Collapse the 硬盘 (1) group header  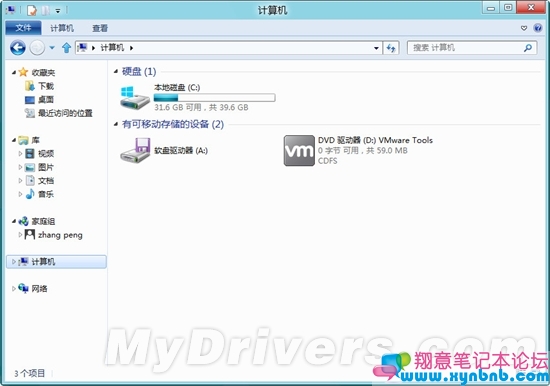click(x=116, y=72)
